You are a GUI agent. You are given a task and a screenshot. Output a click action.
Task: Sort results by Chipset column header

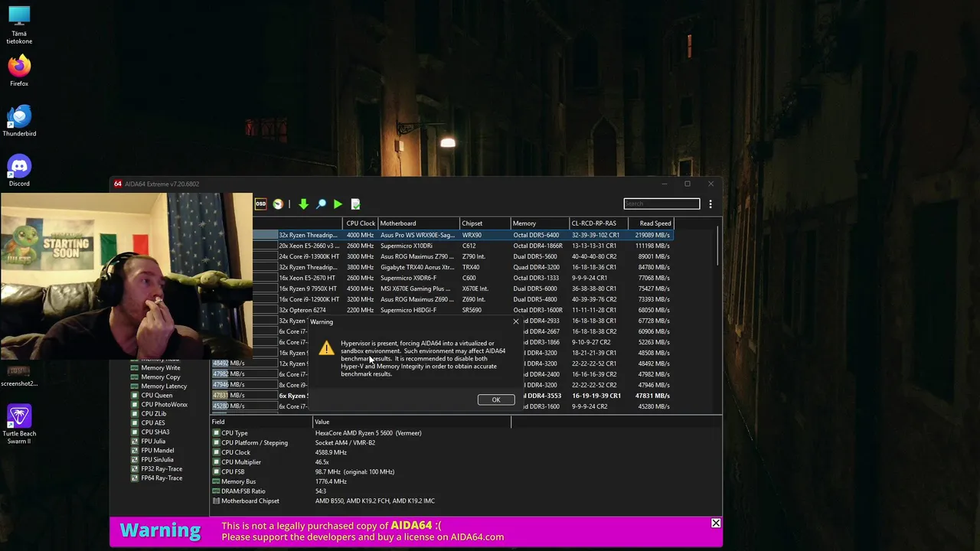pos(485,223)
